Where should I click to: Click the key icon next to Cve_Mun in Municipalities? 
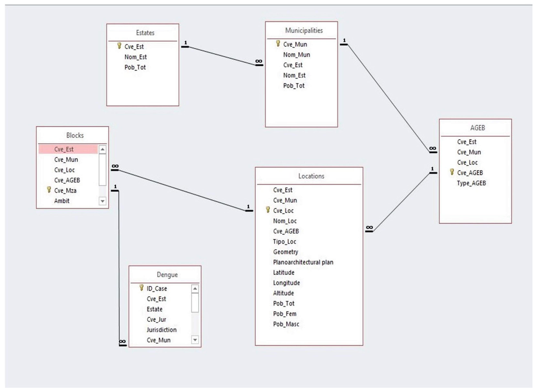pos(278,44)
